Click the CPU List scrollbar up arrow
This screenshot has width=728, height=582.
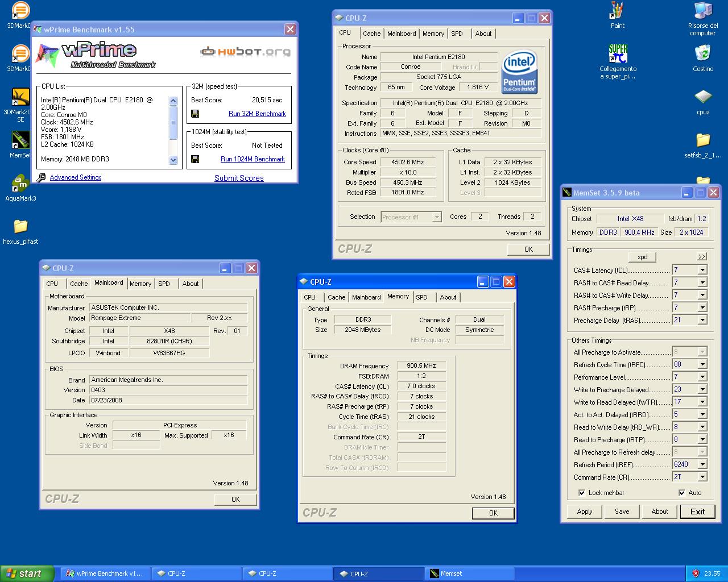(173, 101)
